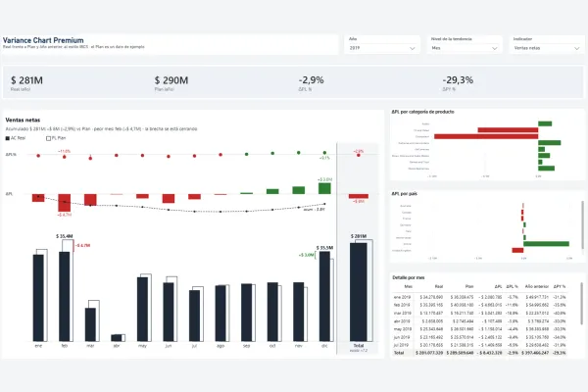Select the nov dark column in the sales chart

point(299,312)
